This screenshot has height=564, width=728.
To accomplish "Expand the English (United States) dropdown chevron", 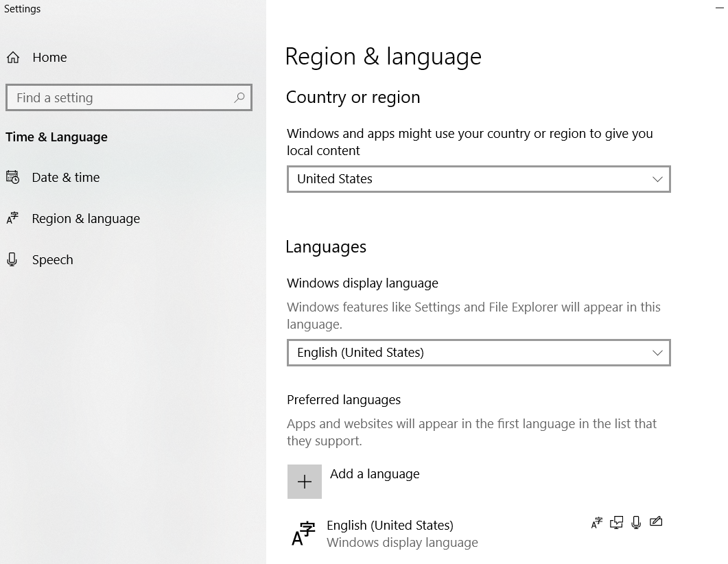I will pos(657,353).
